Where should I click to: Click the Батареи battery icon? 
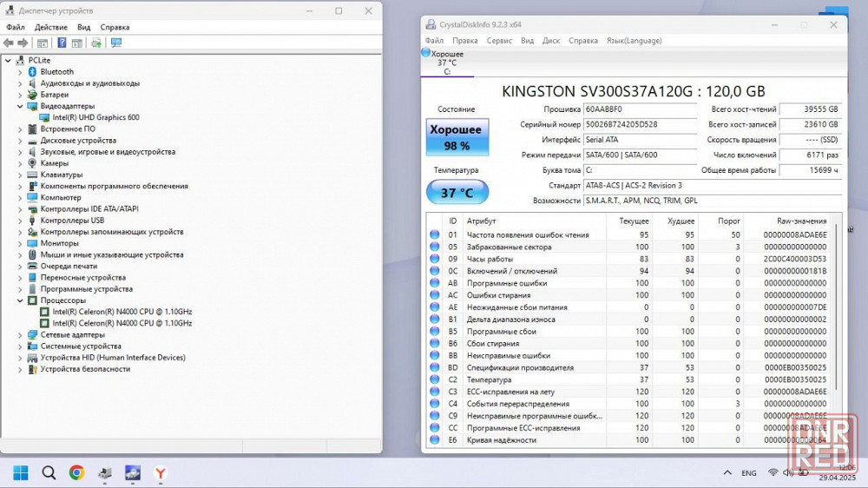[x=32, y=95]
